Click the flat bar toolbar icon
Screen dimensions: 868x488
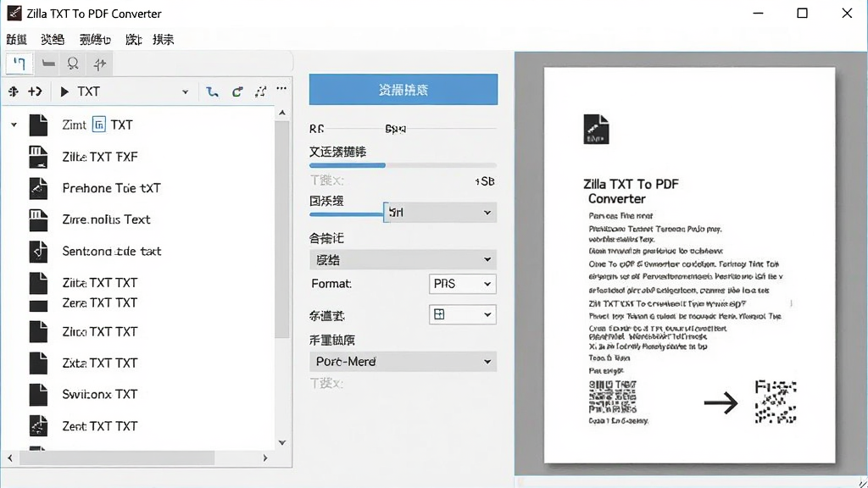(48, 64)
